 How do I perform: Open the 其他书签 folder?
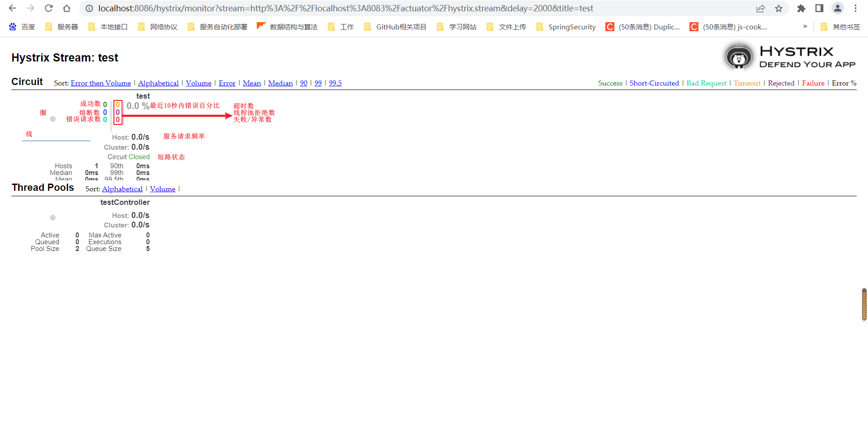pyautogui.click(x=840, y=27)
